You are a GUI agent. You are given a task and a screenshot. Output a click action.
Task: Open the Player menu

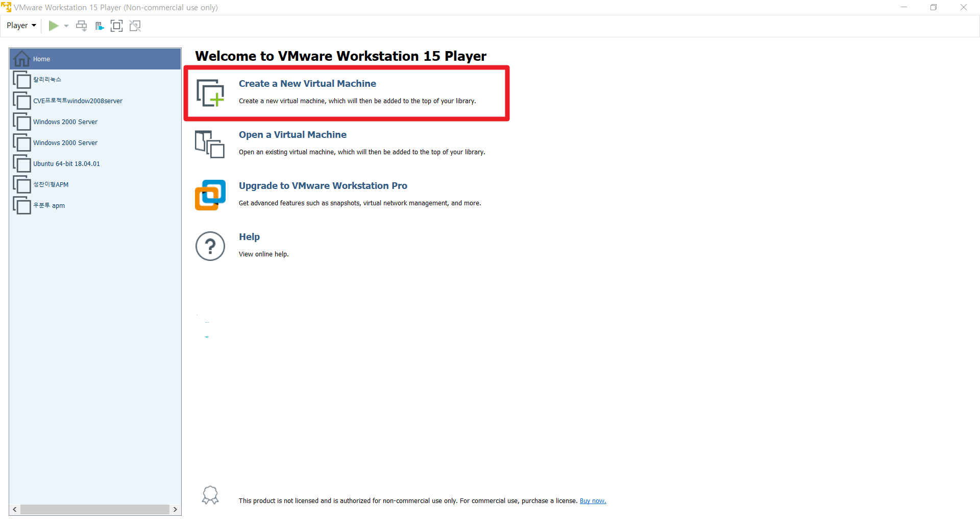21,26
